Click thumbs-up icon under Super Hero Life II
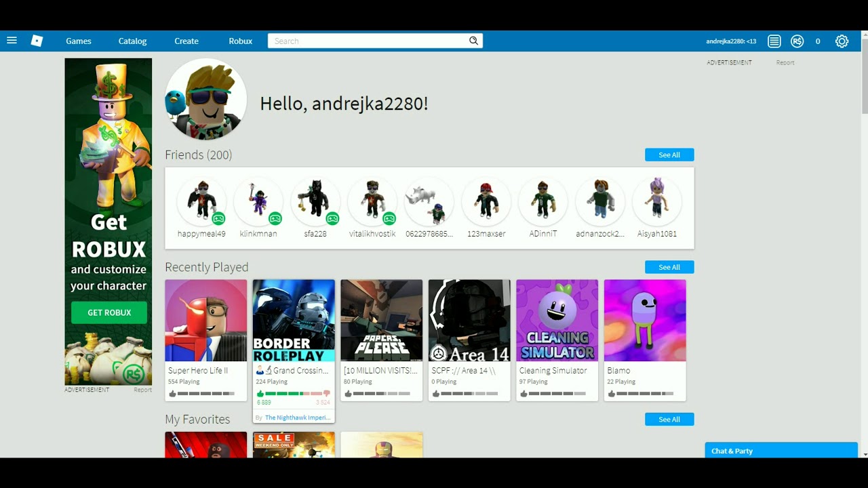Screen dimensions: 868x488 (x=172, y=393)
